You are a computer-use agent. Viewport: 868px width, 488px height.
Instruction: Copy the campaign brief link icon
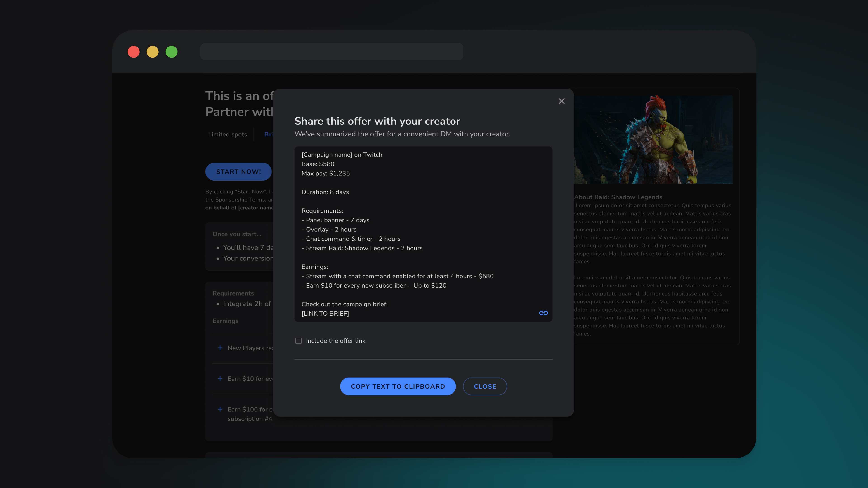(543, 312)
